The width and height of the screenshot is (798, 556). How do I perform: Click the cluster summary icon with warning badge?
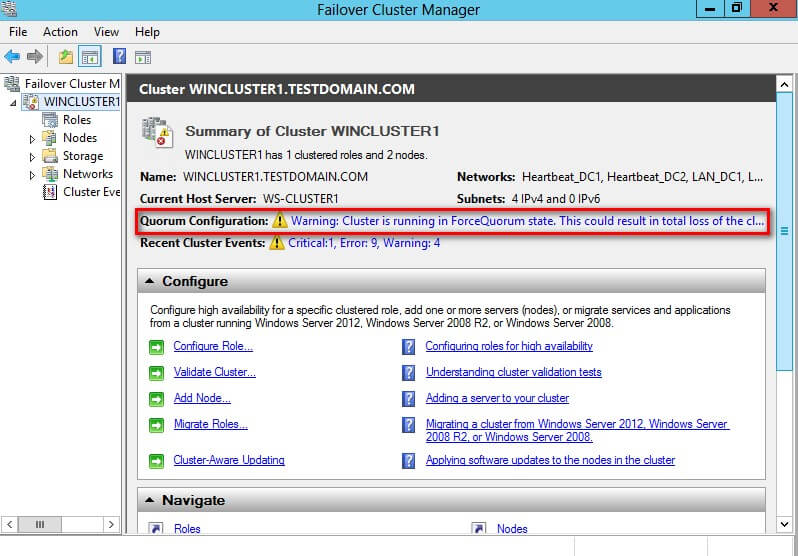click(x=158, y=131)
